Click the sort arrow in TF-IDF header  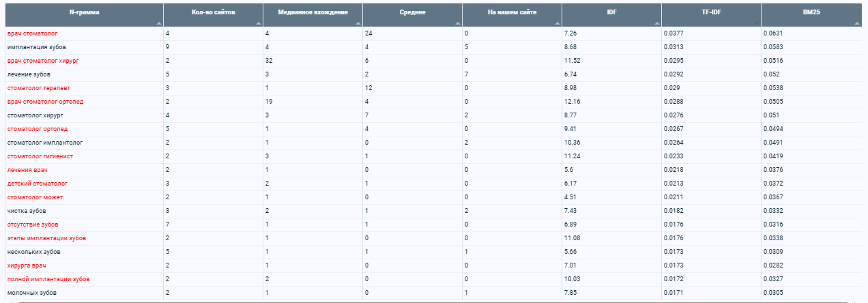[x=757, y=23]
